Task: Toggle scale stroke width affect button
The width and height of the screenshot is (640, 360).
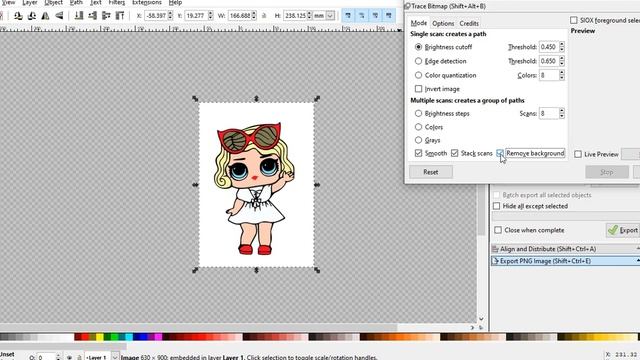Action: click(348, 16)
